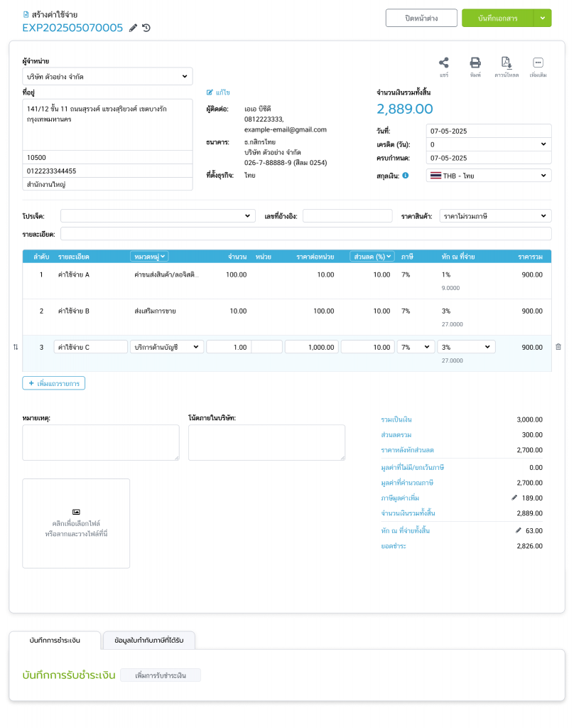Click the pencil icon beside document number
This screenshot has width=574, height=728.
133,28
